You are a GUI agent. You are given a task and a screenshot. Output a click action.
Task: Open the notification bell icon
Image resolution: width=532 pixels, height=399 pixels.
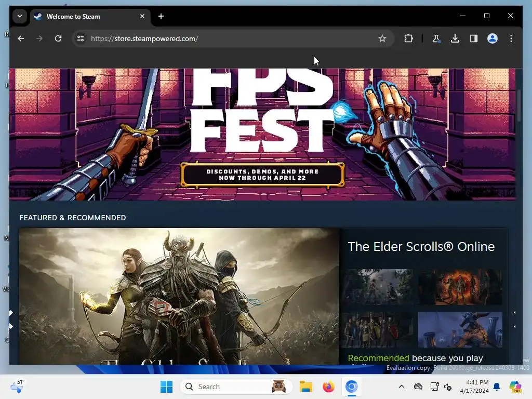click(x=497, y=387)
